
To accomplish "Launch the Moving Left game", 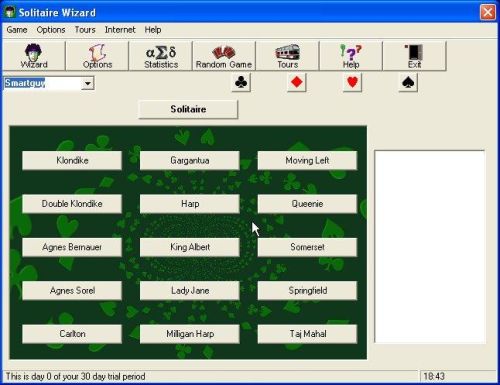I will pos(307,160).
